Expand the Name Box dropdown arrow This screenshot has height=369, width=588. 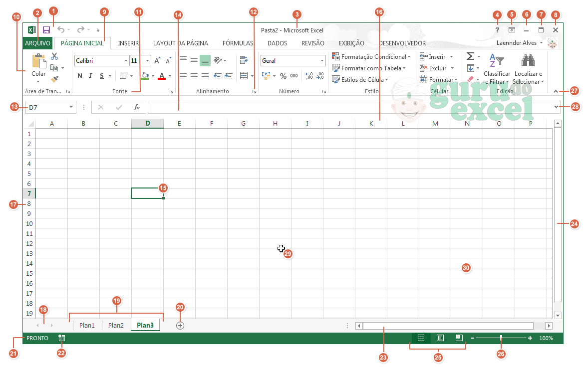pyautogui.click(x=71, y=107)
